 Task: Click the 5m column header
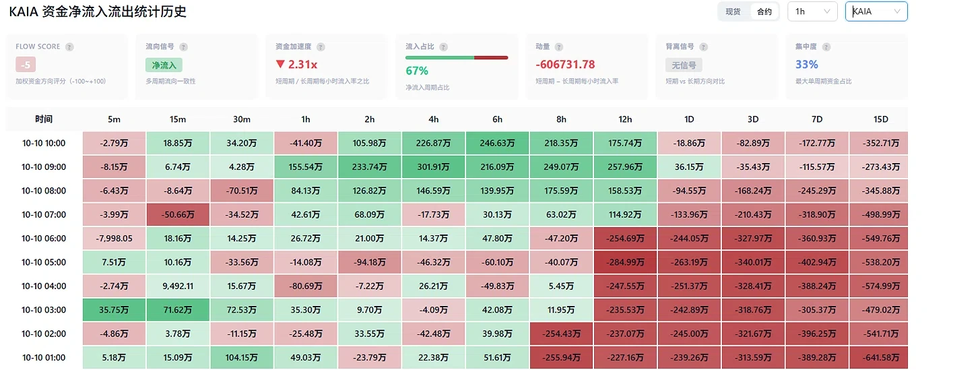click(115, 119)
